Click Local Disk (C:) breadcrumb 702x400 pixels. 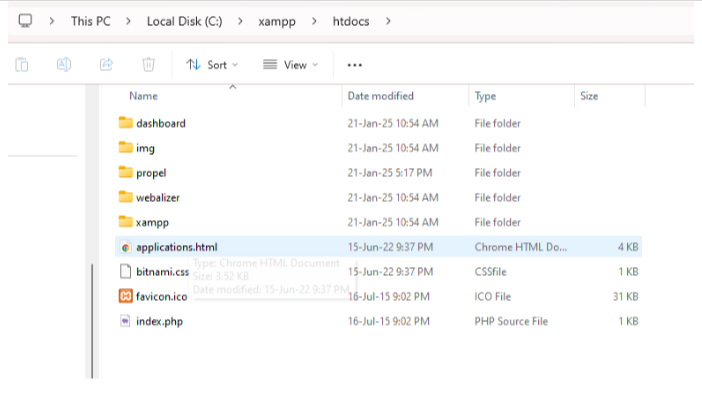pyautogui.click(x=185, y=20)
